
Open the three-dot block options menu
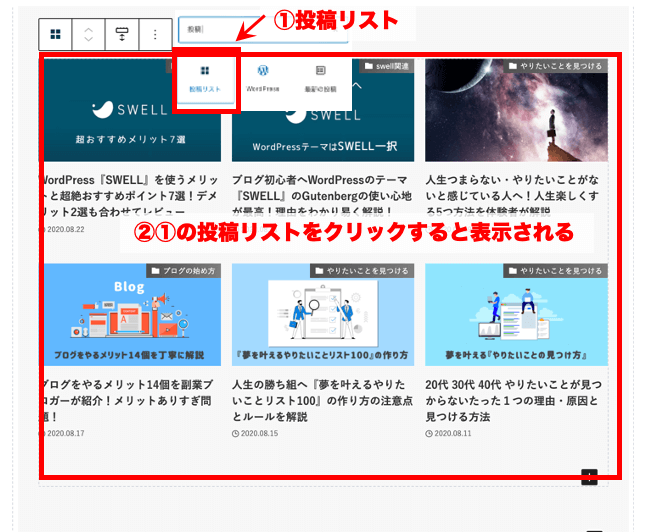coord(155,34)
